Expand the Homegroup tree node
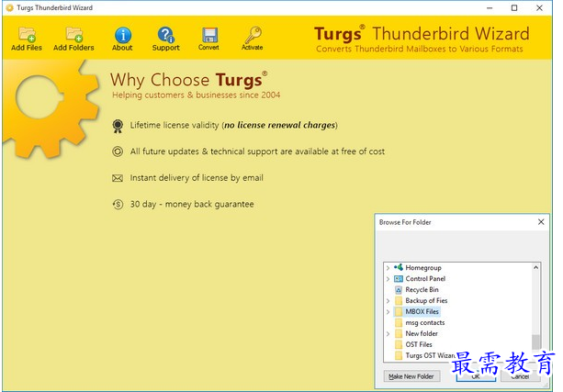Image resolution: width=563 pixels, height=392 pixels. pyautogui.click(x=388, y=268)
